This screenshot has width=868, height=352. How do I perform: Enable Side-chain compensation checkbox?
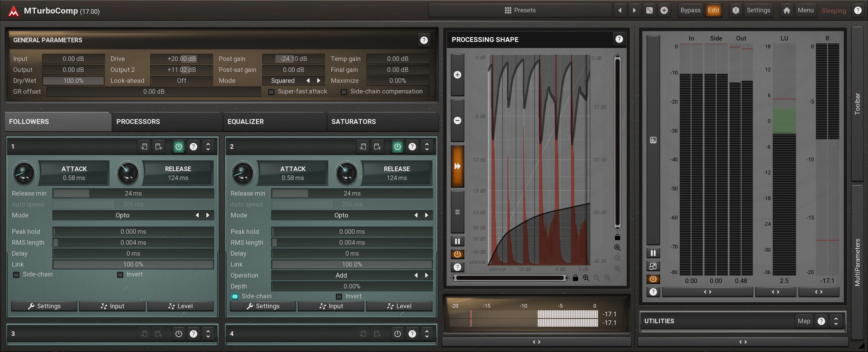pos(344,91)
